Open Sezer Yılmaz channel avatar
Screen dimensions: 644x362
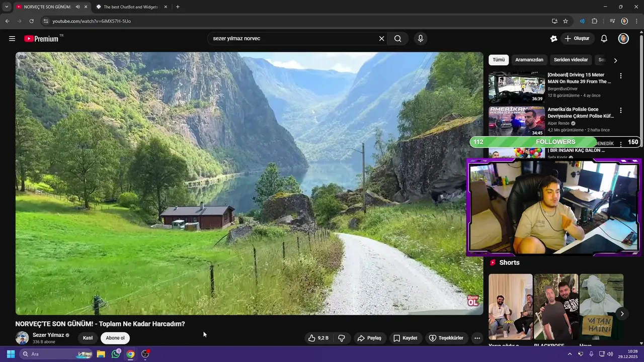pos(22,338)
